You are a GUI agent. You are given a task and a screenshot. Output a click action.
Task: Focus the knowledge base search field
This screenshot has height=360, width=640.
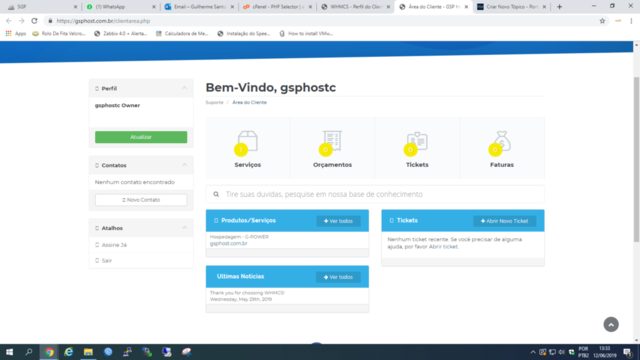[375, 194]
